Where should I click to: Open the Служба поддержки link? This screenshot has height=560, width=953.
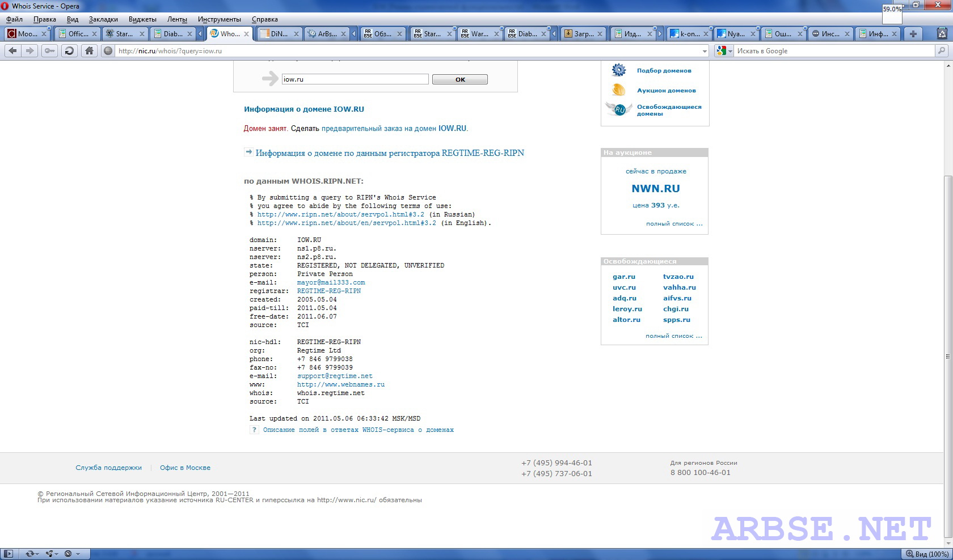(108, 468)
